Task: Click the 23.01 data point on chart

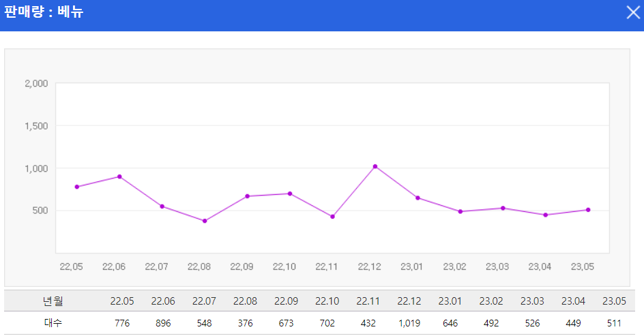Action: (x=418, y=198)
